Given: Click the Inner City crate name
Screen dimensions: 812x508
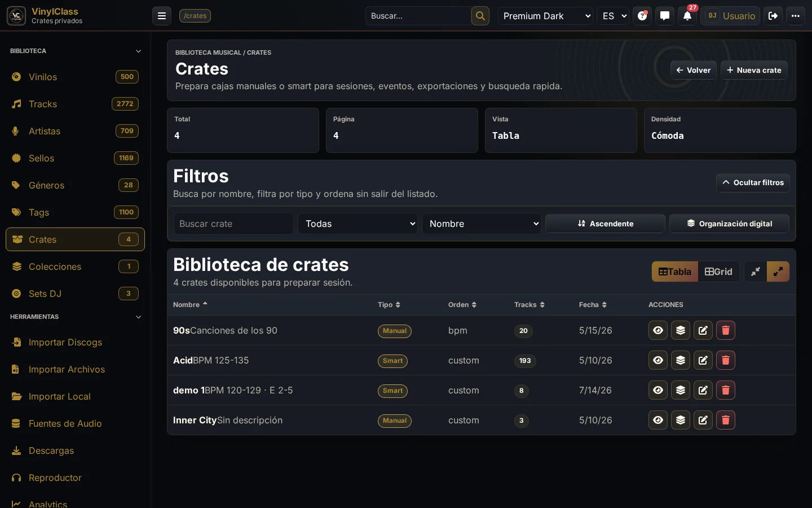Looking at the screenshot, I should click(195, 420).
